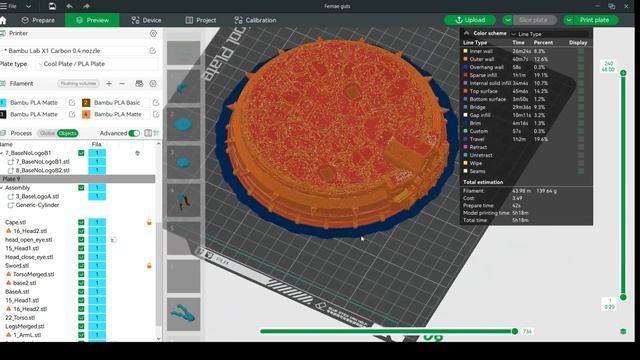Open the Line Type color scheme dropdown
The height and width of the screenshot is (360, 640).
coord(549,34)
